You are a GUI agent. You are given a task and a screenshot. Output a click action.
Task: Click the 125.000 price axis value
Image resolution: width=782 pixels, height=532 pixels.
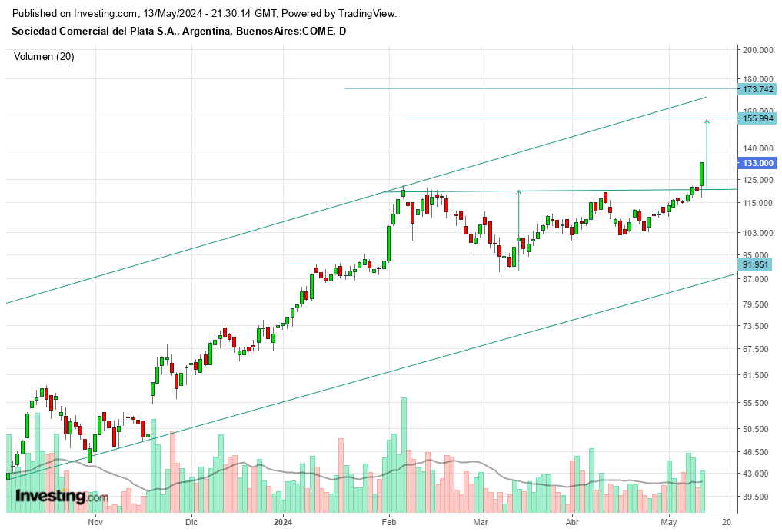coord(758,179)
